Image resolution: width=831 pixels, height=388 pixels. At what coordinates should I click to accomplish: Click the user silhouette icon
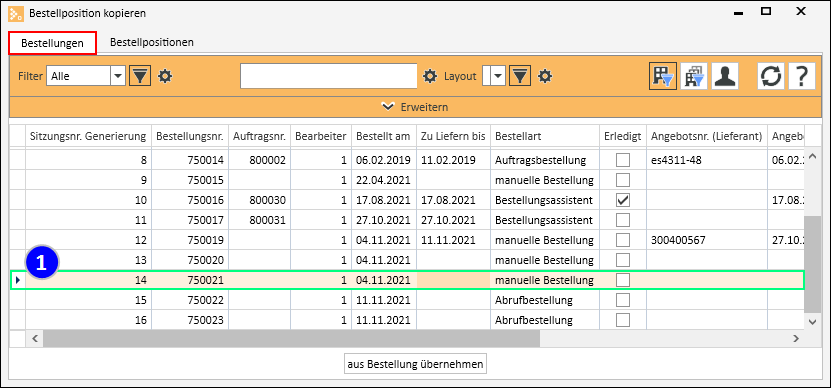point(724,76)
